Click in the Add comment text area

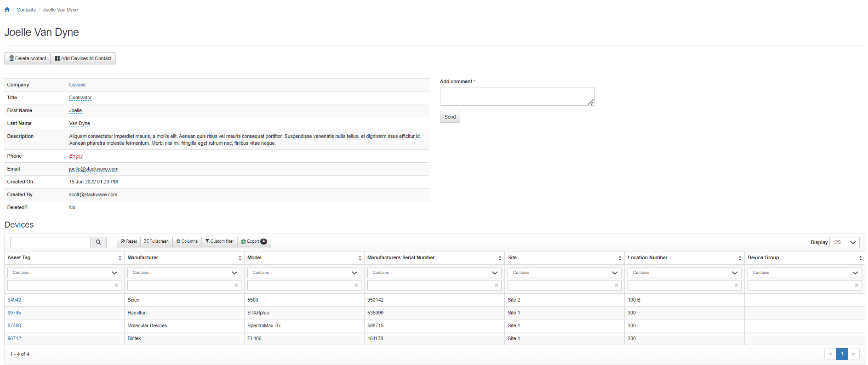517,96
